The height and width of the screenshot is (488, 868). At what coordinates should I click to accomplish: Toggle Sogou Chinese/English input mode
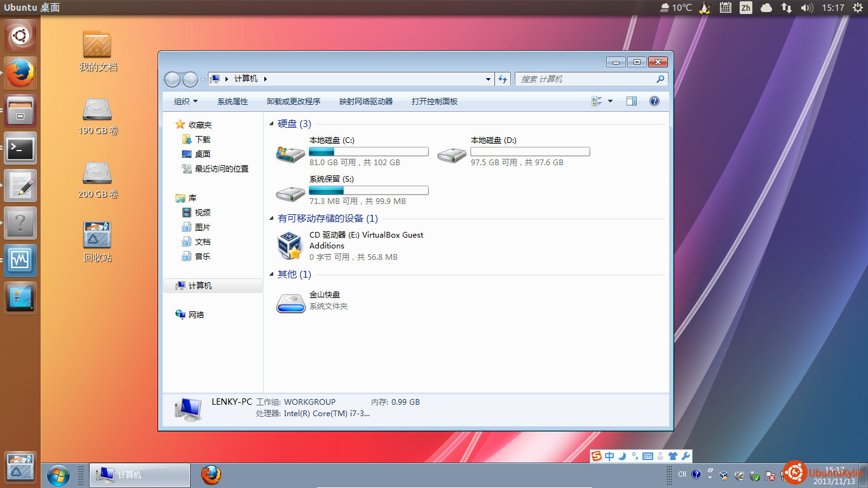[x=609, y=456]
